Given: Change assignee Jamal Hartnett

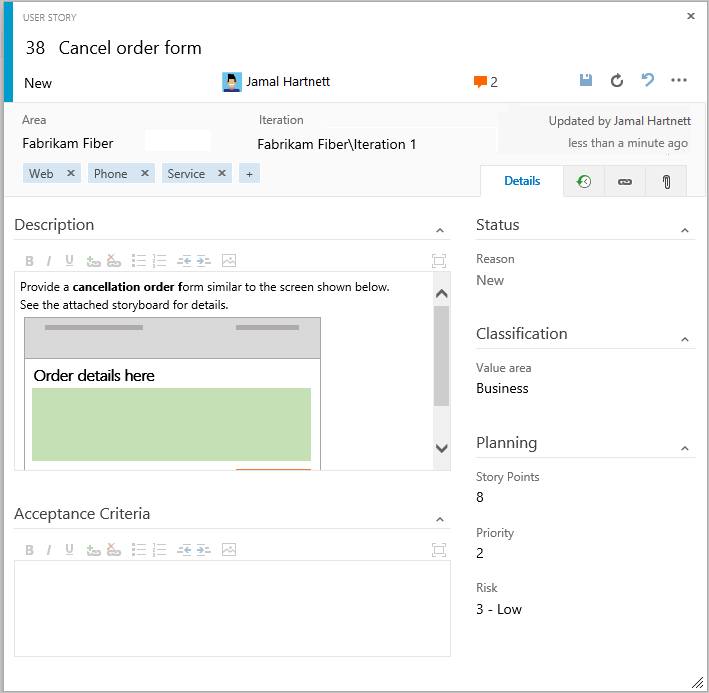Looking at the screenshot, I should (288, 82).
